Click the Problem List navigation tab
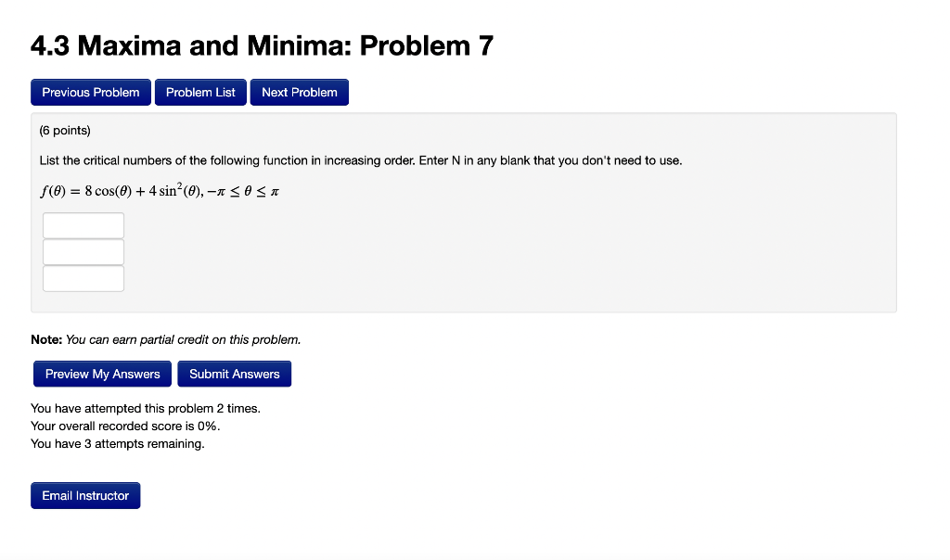 200,92
